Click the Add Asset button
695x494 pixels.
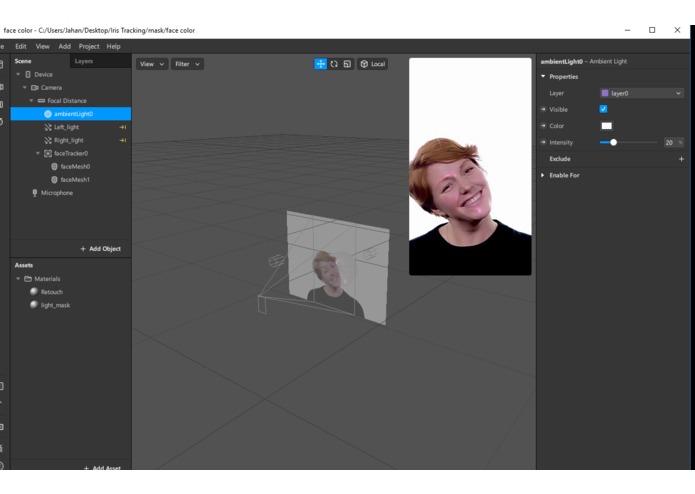(x=102, y=468)
